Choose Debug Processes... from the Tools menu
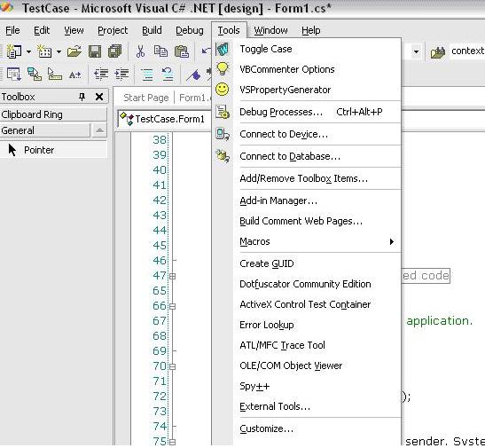The width and height of the screenshot is (485, 448). [x=306, y=112]
